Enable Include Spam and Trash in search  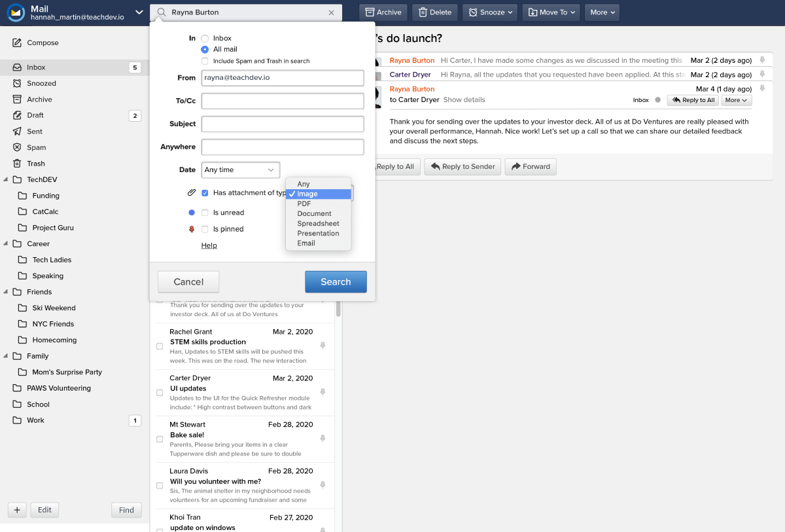tap(205, 61)
